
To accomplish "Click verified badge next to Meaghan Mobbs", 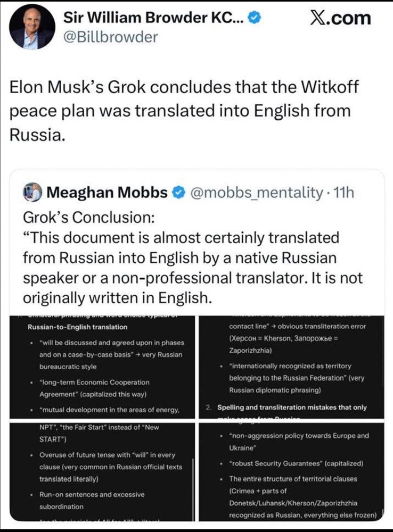I will point(178,193).
